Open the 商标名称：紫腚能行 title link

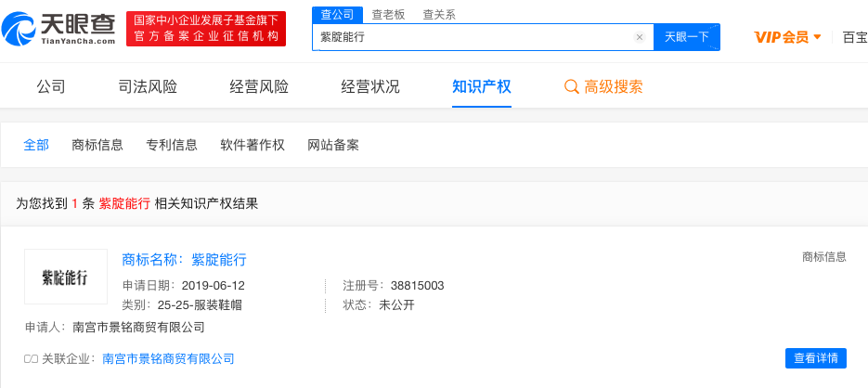[185, 260]
